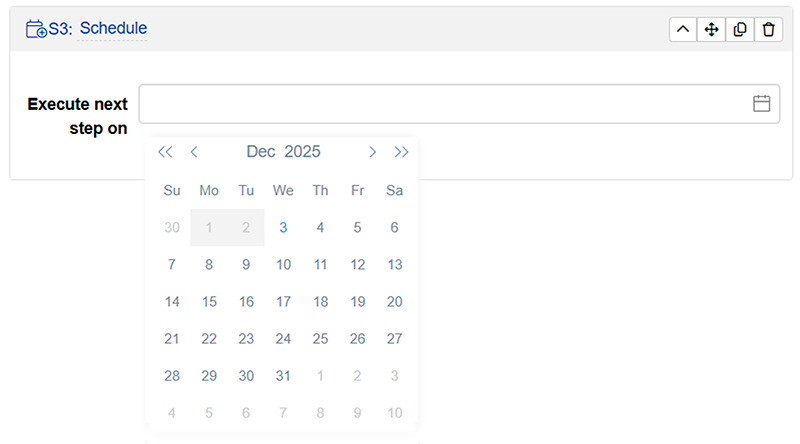Click the Execute next step on field

click(x=440, y=104)
